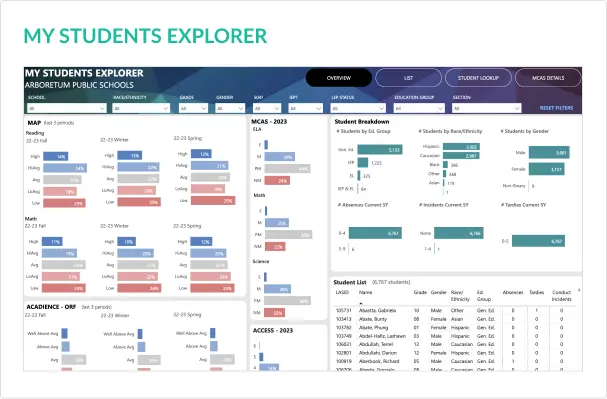Select the 0-4 bar in Absences Current SY
Viewport: 607px width, 399px height.
pyautogui.click(x=375, y=233)
